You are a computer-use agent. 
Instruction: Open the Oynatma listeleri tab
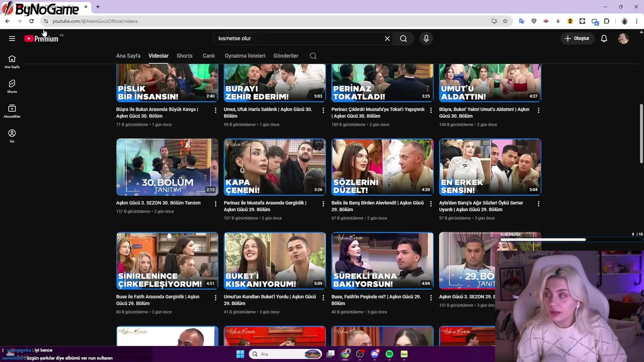245,56
